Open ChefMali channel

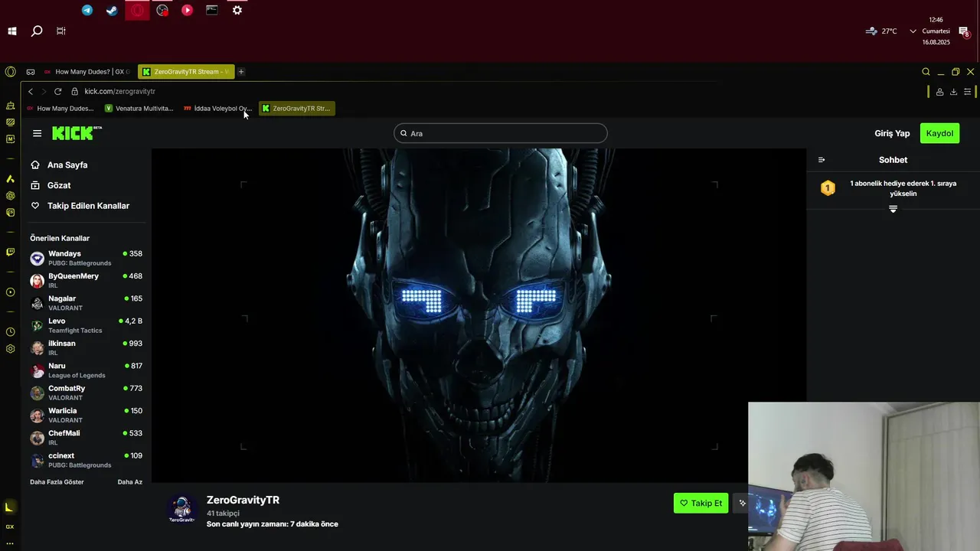click(x=86, y=438)
